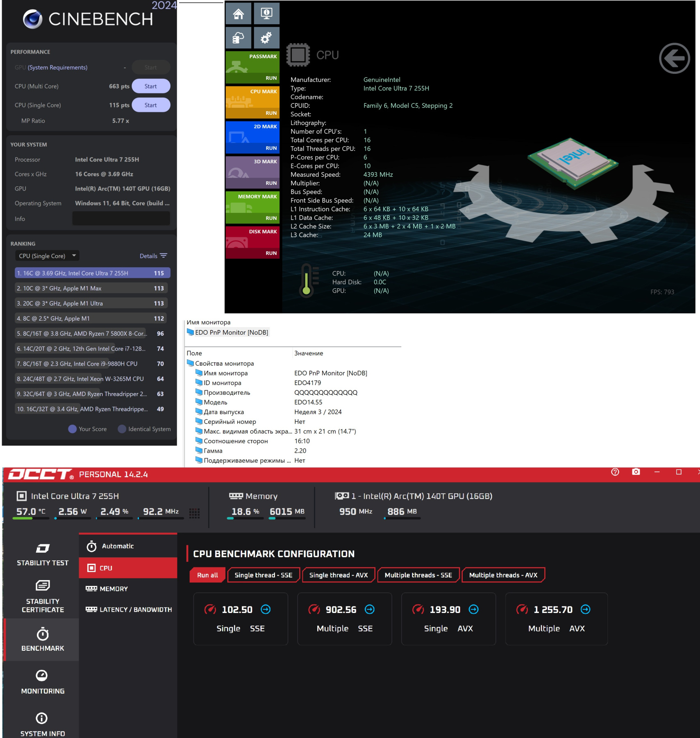This screenshot has width=700, height=738.
Task: Start the Cinebench CPU (Multi Core) test
Action: coord(150,86)
